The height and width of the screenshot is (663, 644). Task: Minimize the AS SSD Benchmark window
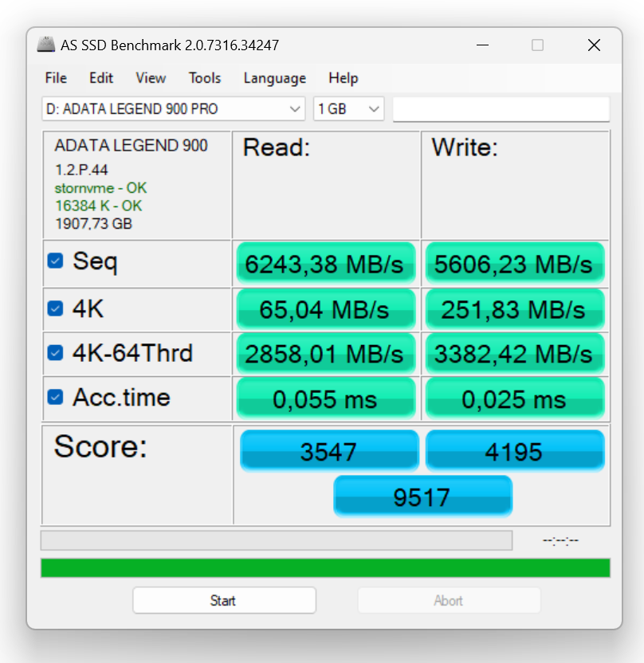(x=481, y=45)
